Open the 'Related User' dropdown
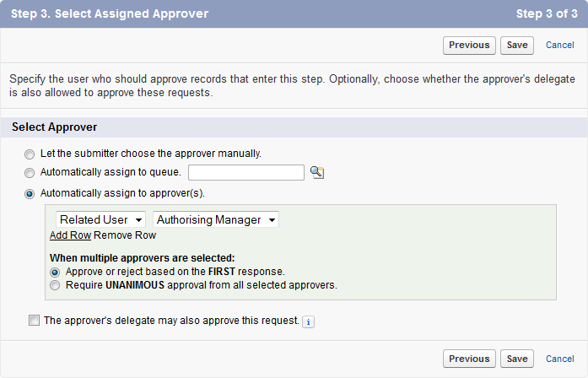 point(101,219)
